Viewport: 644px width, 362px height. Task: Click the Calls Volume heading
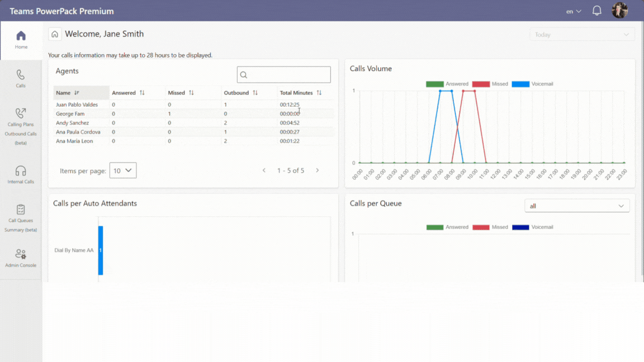[371, 69]
